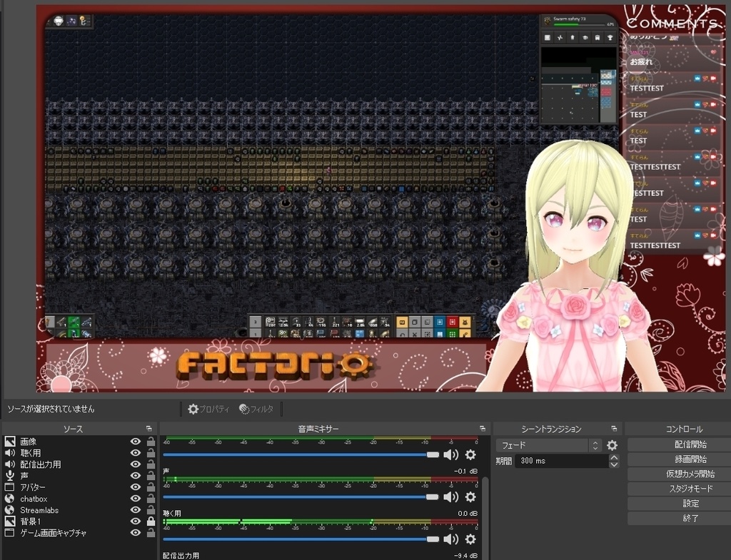Increase the 期間 duration with up arrow

(x=614, y=457)
